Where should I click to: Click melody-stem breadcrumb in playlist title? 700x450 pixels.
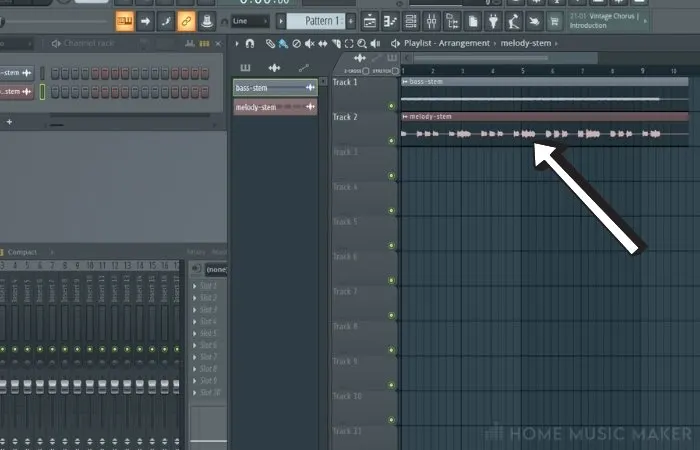coord(526,43)
